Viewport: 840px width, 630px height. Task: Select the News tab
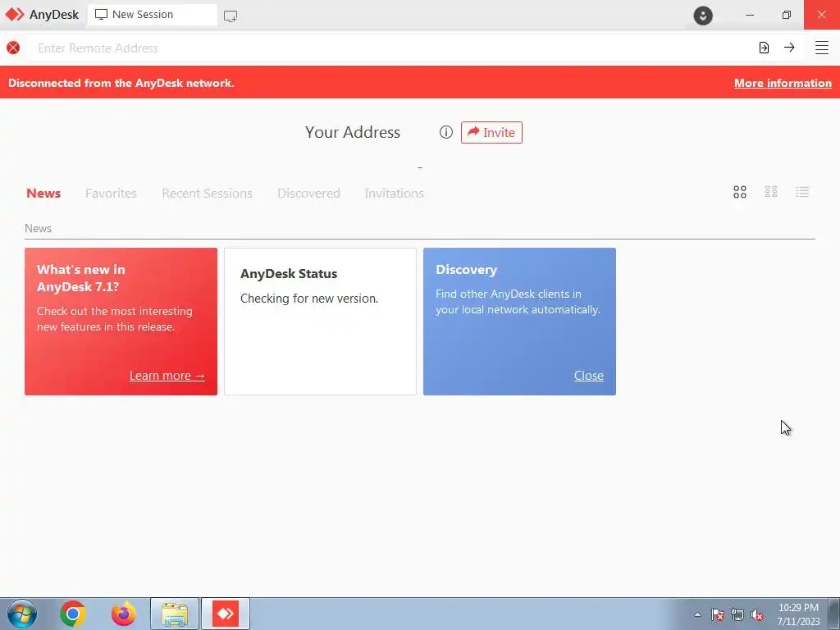point(43,194)
